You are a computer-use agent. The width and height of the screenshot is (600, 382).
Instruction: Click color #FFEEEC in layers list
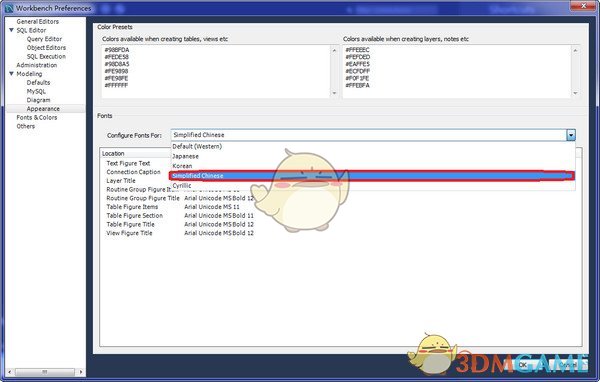[357, 50]
